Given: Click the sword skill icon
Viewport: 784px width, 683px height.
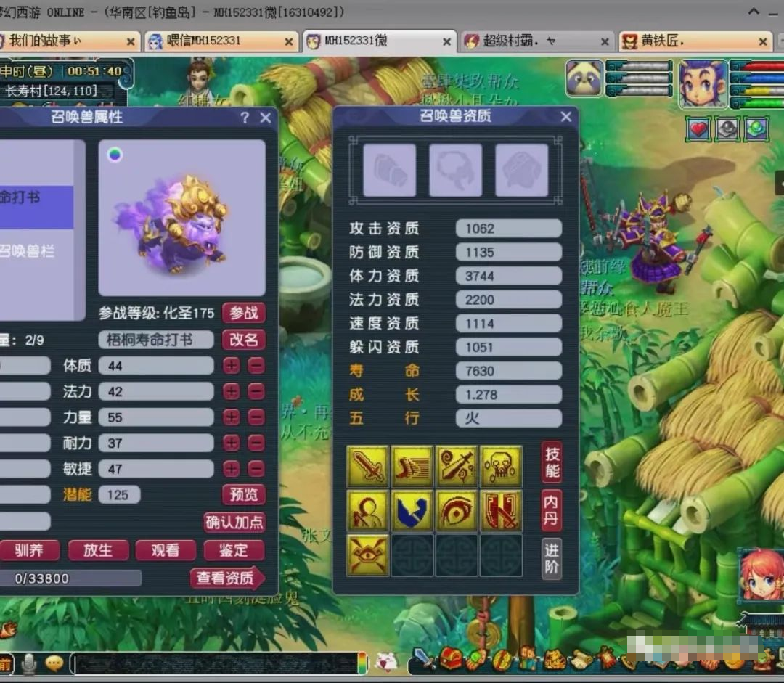Looking at the screenshot, I should [x=367, y=467].
